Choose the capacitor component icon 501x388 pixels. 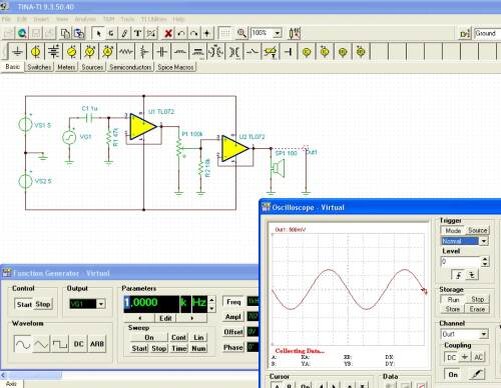pos(162,52)
